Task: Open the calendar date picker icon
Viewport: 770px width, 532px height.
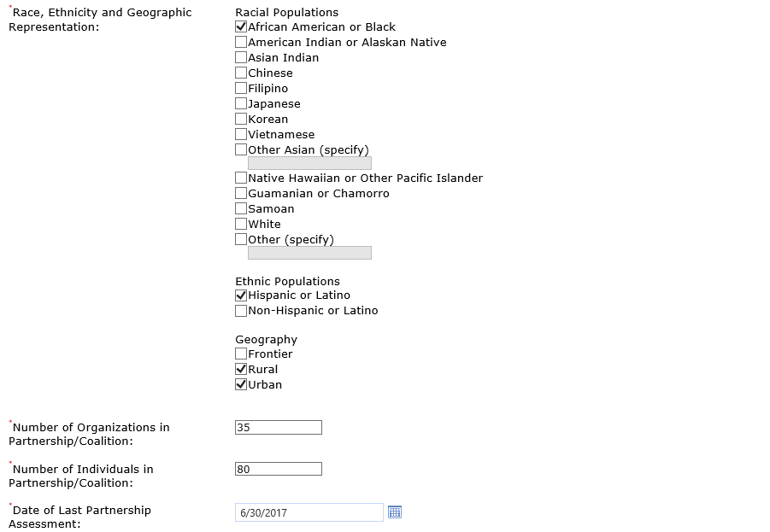Action: click(x=394, y=512)
